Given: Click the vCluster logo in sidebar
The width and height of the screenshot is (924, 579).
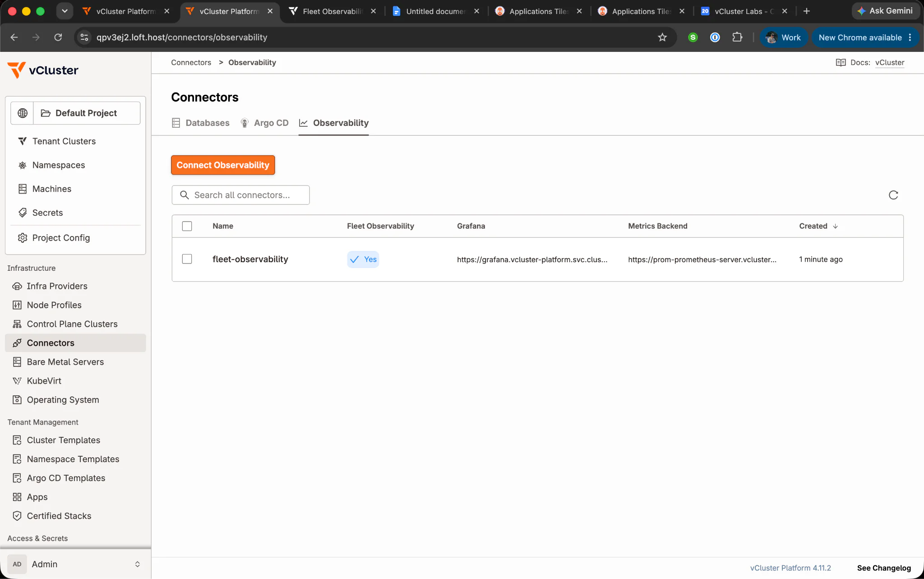Looking at the screenshot, I should 43,70.
